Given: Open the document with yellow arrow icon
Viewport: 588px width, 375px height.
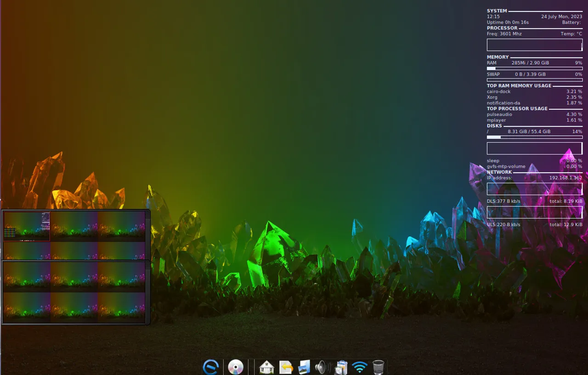Looking at the screenshot, I should 286,367.
